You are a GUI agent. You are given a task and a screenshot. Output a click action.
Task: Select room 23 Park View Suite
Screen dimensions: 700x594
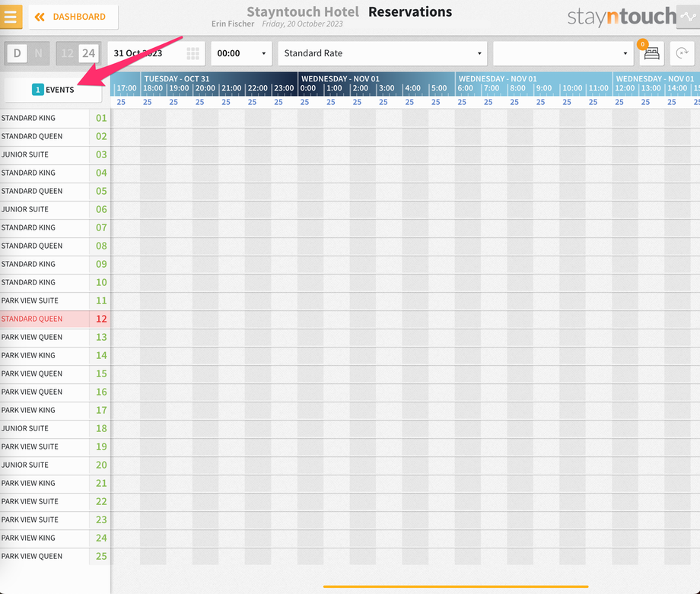pyautogui.click(x=55, y=521)
